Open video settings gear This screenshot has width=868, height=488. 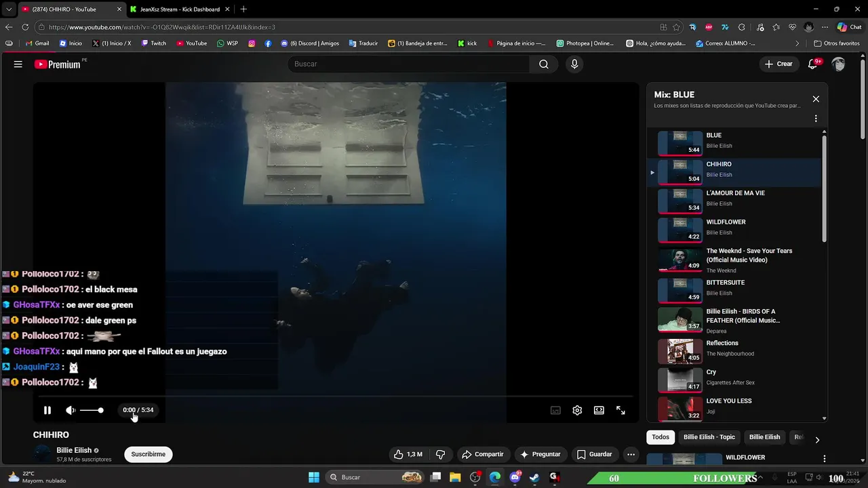(577, 410)
